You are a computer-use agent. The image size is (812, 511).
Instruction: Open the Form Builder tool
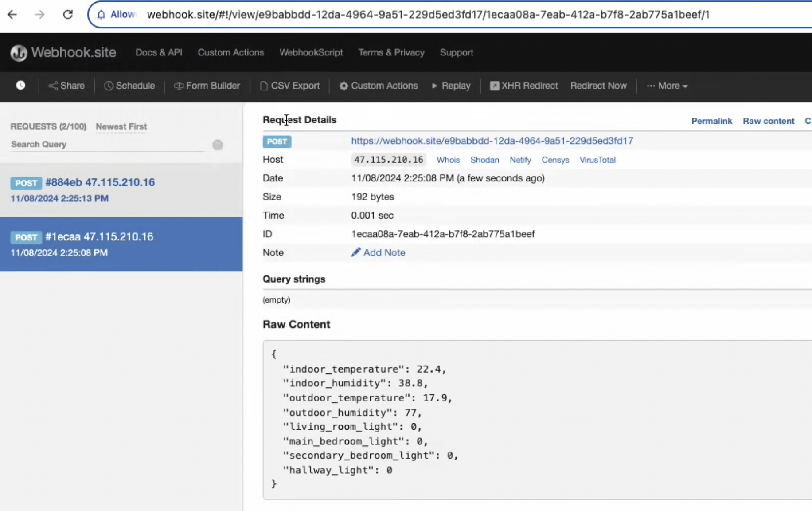click(x=207, y=86)
